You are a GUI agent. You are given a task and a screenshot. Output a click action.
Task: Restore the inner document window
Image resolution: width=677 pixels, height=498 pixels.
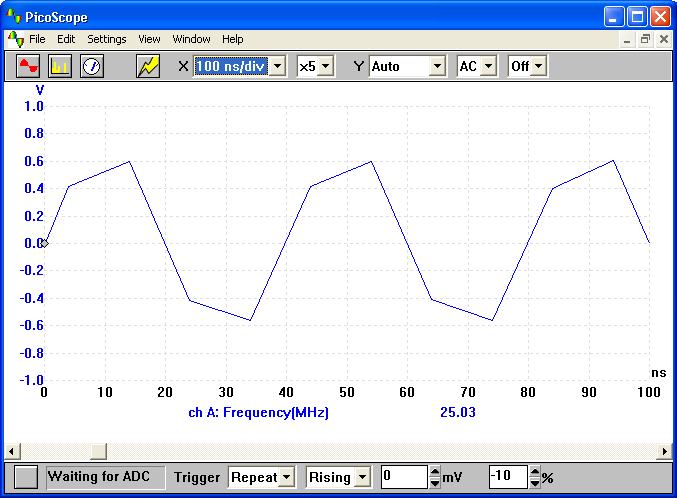click(x=645, y=40)
